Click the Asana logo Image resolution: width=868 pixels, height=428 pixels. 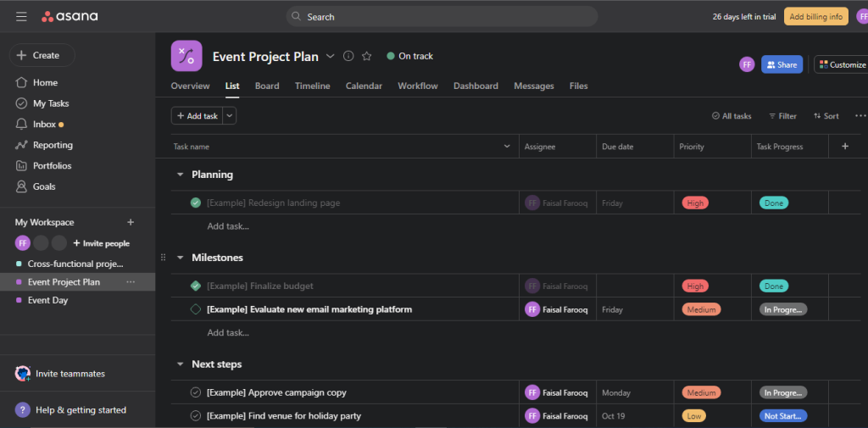click(x=70, y=17)
